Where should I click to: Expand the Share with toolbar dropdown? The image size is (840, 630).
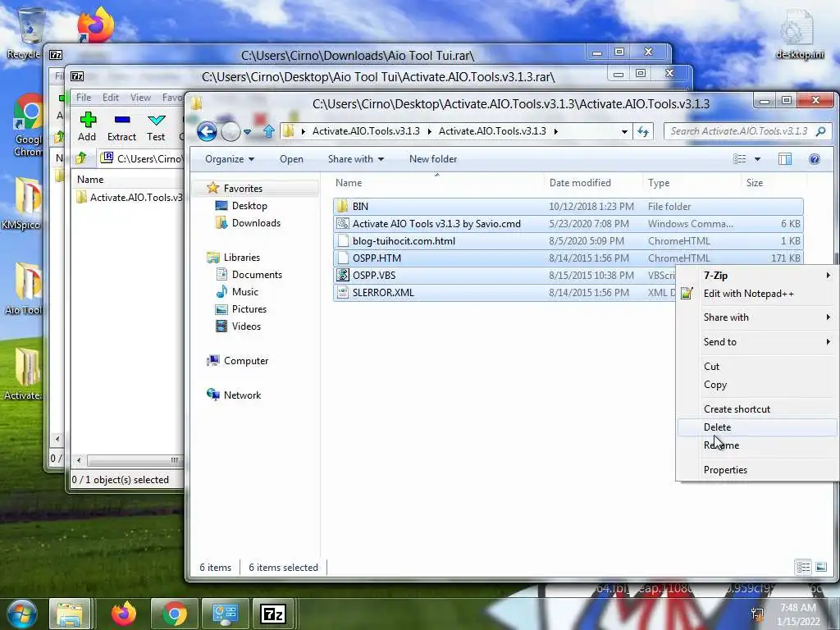click(356, 159)
